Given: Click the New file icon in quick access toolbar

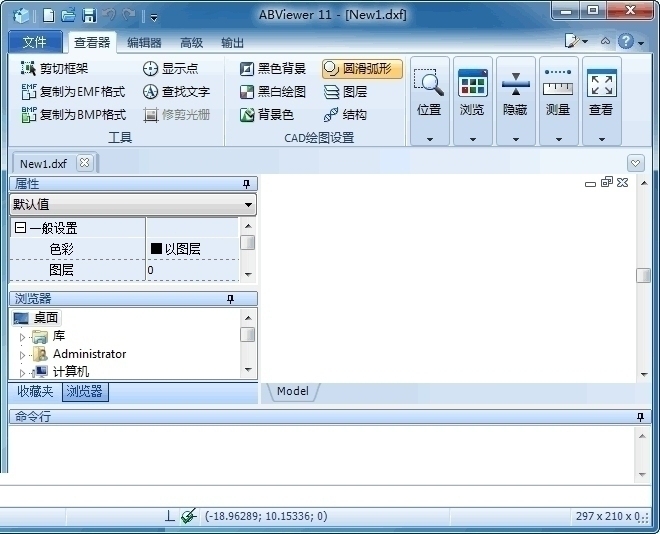Looking at the screenshot, I should tap(49, 16).
